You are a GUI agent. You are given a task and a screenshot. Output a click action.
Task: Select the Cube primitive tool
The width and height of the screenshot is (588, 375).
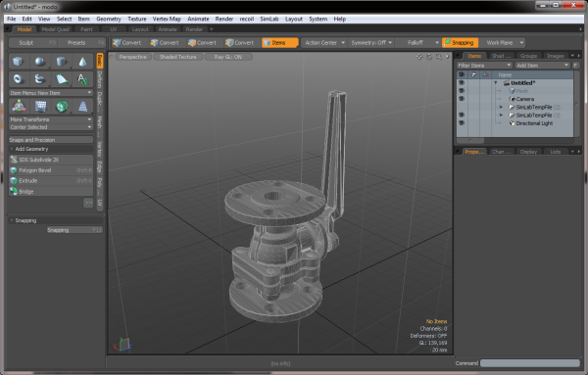tap(19, 62)
